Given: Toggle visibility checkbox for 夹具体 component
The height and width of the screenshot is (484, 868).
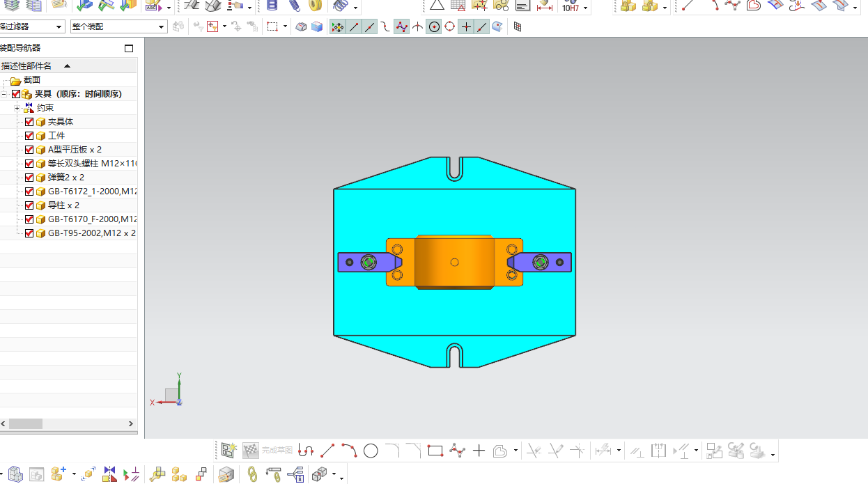Looking at the screenshot, I should tap(29, 122).
